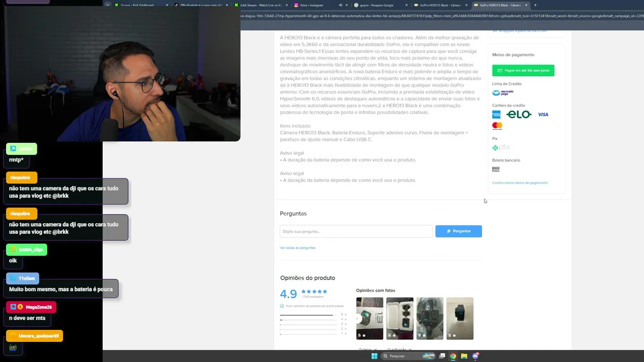Open the Ver todas as perguntas link
Image resolution: width=644 pixels, height=362 pixels.
pyautogui.click(x=297, y=248)
